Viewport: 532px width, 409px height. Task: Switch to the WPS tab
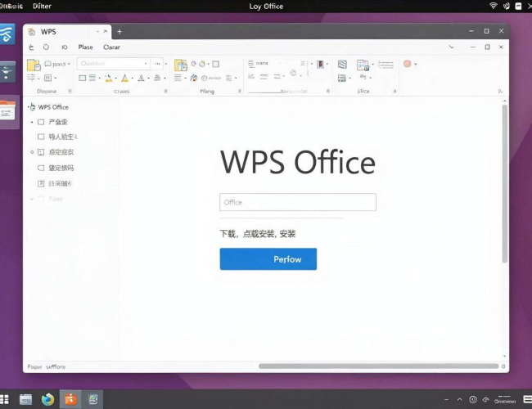[67, 32]
